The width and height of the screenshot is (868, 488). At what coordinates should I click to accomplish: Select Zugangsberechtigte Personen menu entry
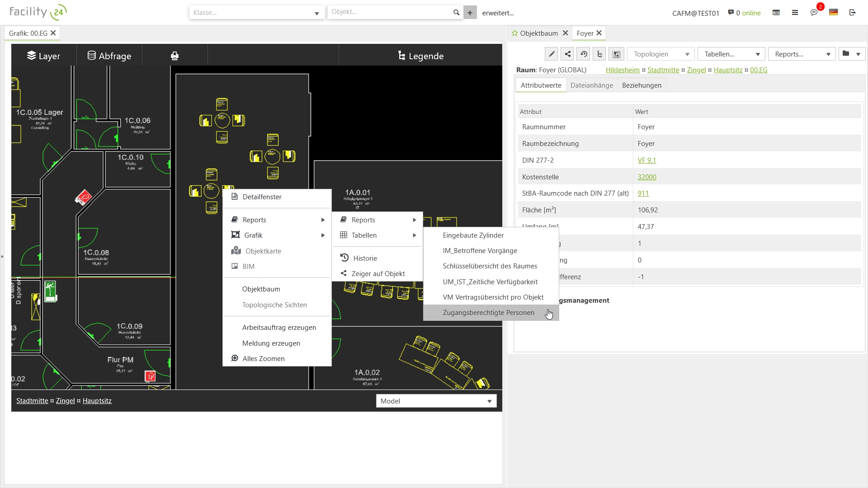[x=488, y=313]
